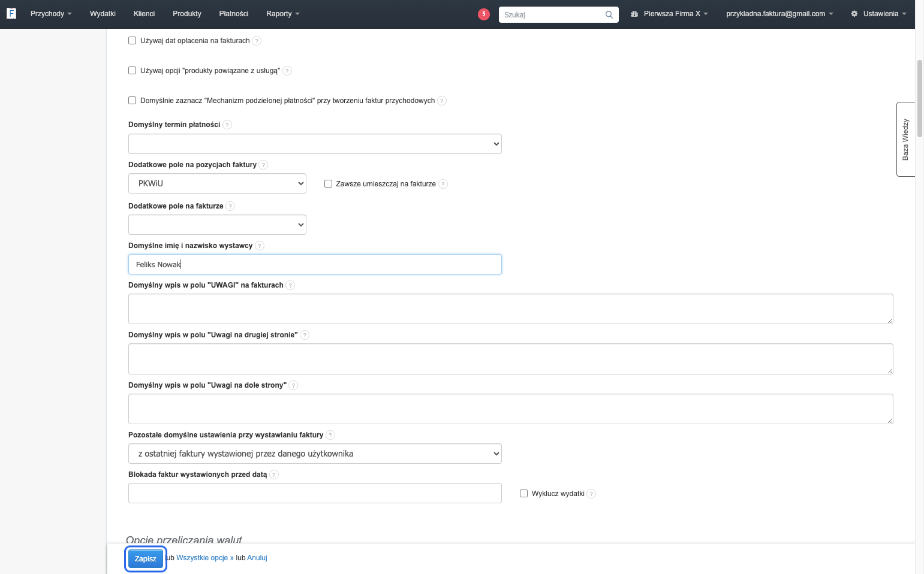Show help for 'Uwagi na dole strony'
924x574 pixels.
pyautogui.click(x=293, y=385)
